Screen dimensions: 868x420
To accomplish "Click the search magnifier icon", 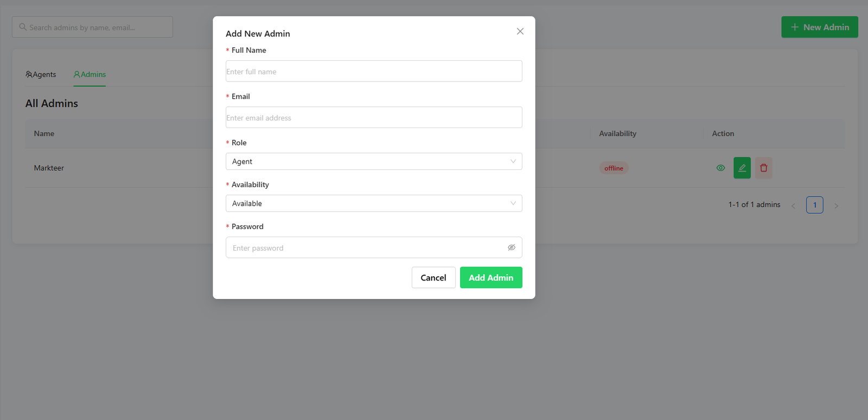I will pos(22,27).
